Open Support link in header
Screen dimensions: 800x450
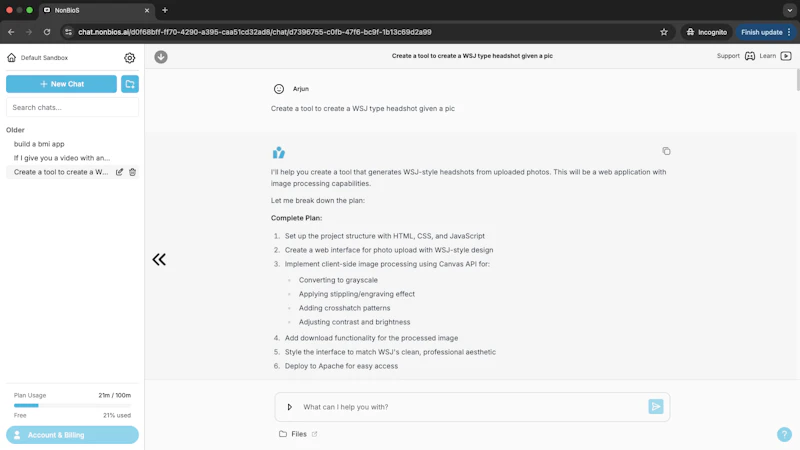point(728,56)
